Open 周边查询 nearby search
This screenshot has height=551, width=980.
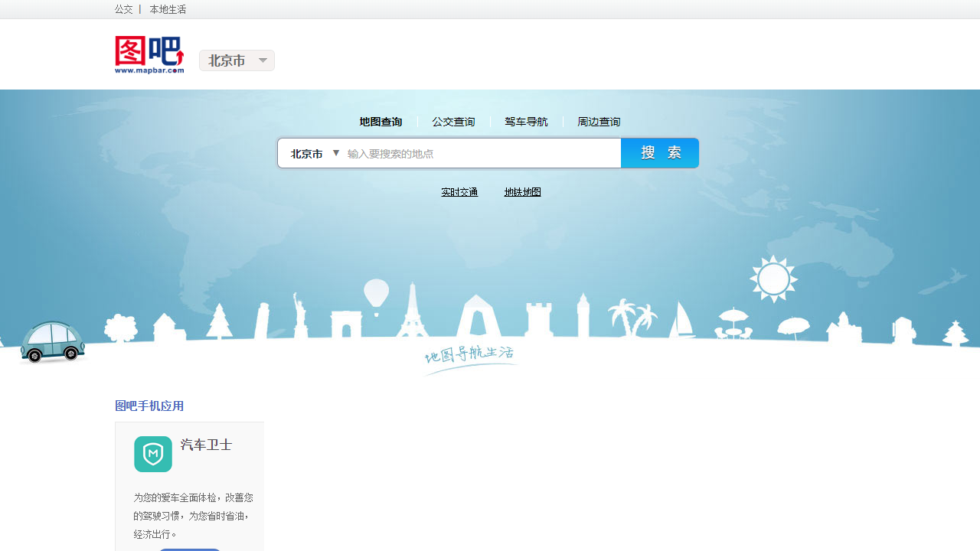(x=599, y=122)
